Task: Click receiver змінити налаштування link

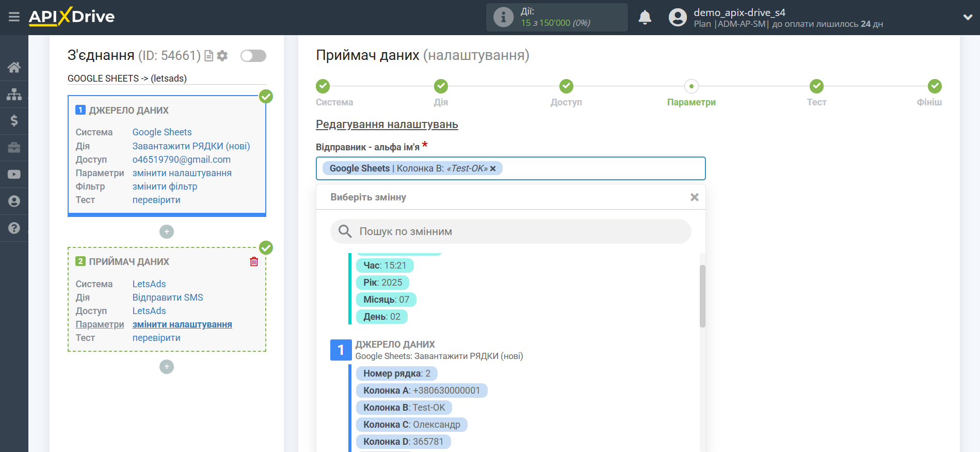Action: click(182, 324)
